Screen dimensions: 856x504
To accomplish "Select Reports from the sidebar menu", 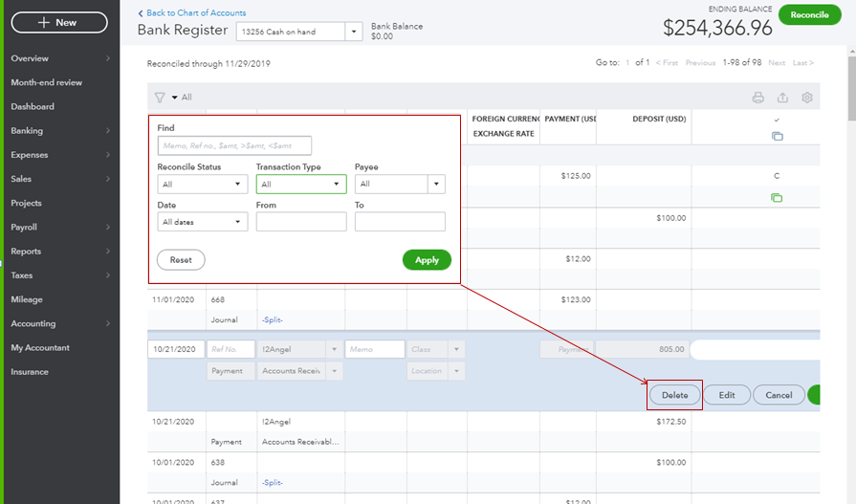I will pos(26,252).
